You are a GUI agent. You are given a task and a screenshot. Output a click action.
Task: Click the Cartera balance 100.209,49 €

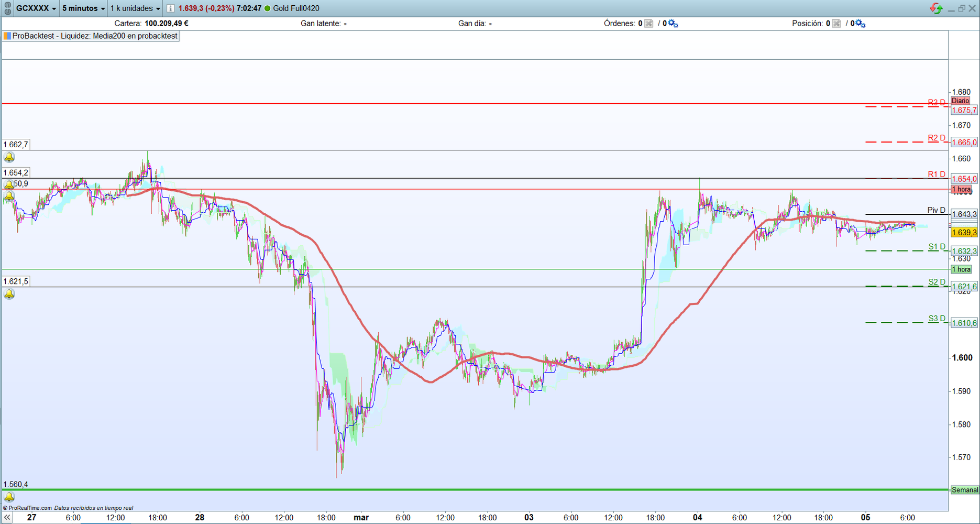(x=167, y=24)
